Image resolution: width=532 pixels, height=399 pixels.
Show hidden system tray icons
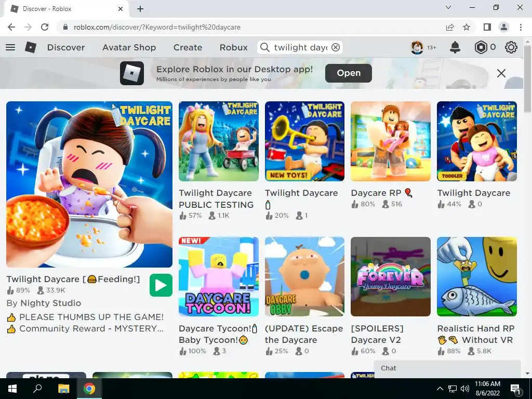coord(440,389)
